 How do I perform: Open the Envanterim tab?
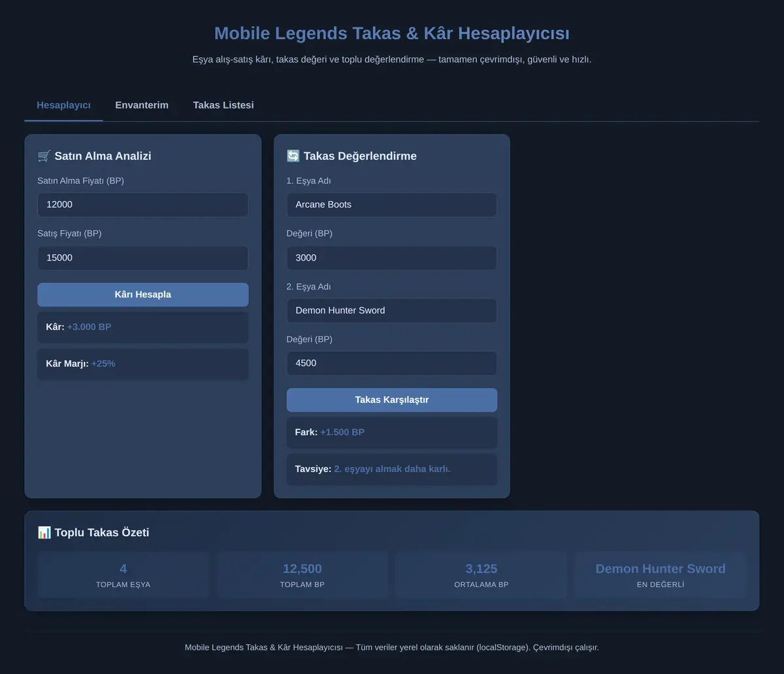pos(142,105)
